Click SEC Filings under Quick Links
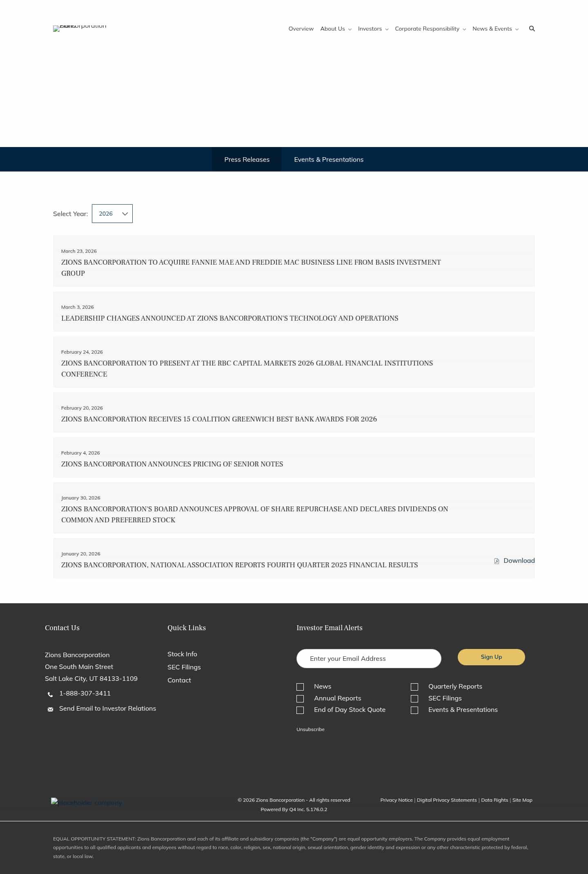Viewport: 588px width, 874px height. pyautogui.click(x=184, y=667)
